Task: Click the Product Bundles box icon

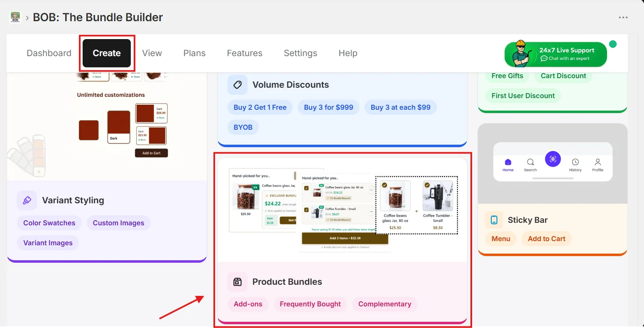Action: (x=238, y=282)
